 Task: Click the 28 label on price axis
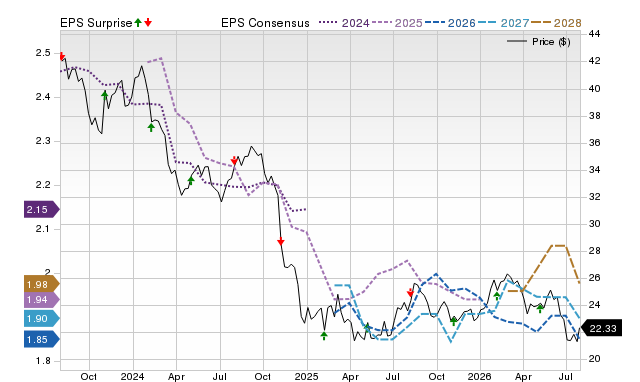pos(594,251)
